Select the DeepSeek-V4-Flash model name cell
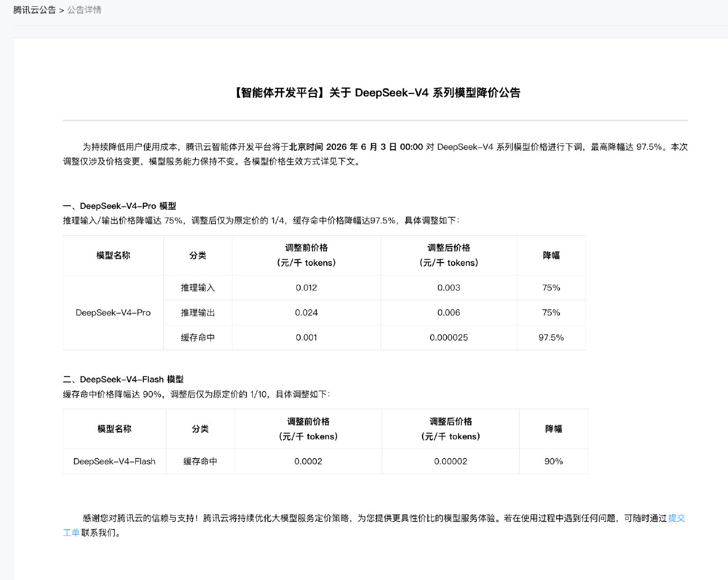728x580 pixels. [114, 461]
